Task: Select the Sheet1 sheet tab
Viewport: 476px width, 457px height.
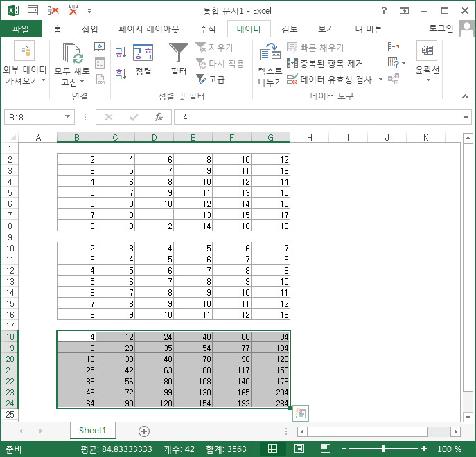Action: (x=93, y=430)
